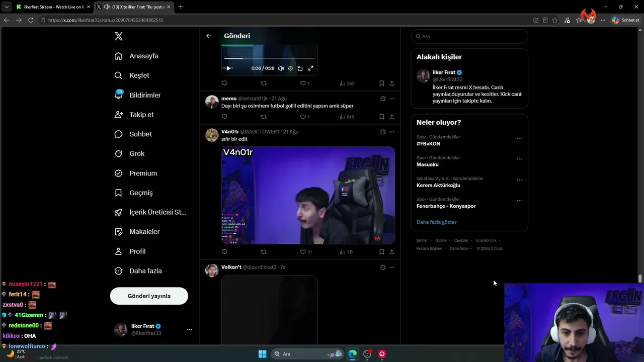Refresh the browser page
This screenshot has height=362, width=644.
(x=31, y=20)
